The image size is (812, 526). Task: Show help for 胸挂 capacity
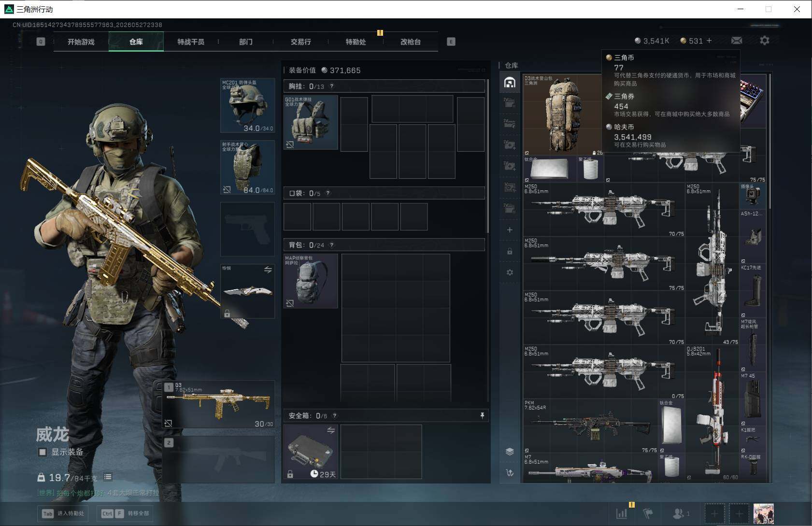coord(332,86)
